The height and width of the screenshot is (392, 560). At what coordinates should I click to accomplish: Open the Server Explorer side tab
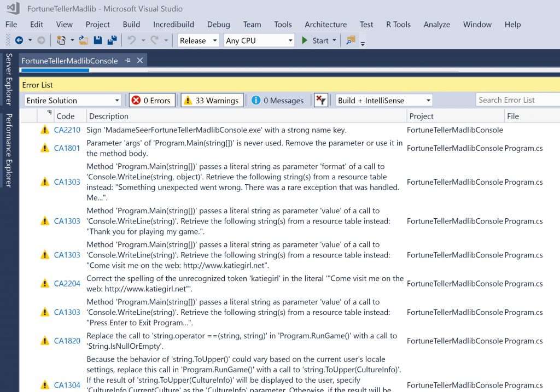(9, 79)
